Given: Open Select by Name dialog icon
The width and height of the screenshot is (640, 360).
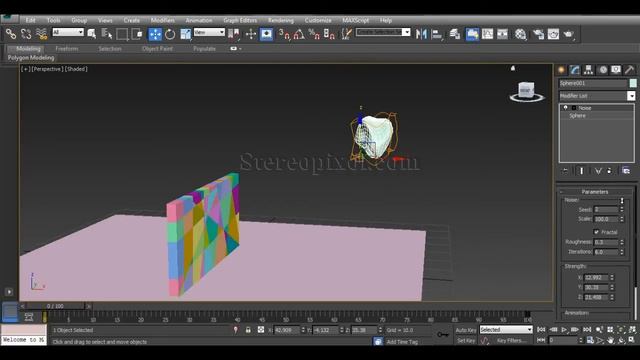Looking at the screenshot, I should tap(107, 34).
